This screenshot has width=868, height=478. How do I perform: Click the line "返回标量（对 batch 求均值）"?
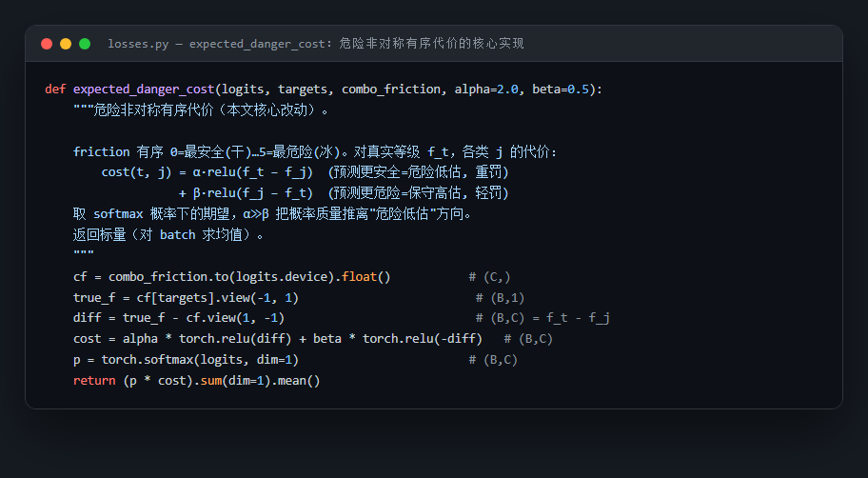coord(168,235)
